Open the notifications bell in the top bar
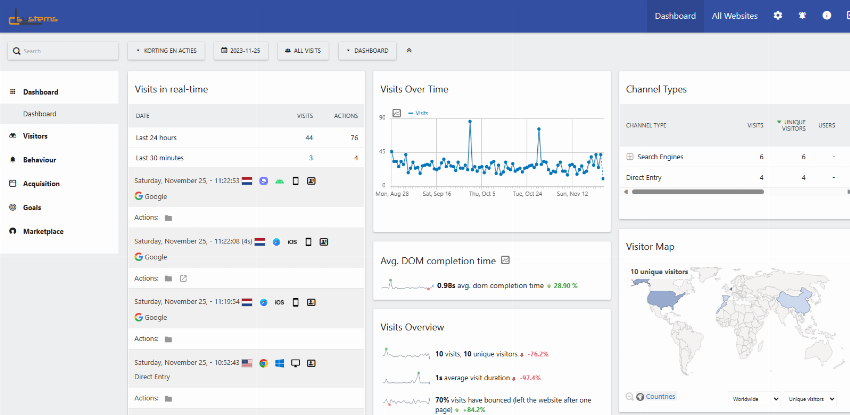850x415 pixels. pos(802,16)
